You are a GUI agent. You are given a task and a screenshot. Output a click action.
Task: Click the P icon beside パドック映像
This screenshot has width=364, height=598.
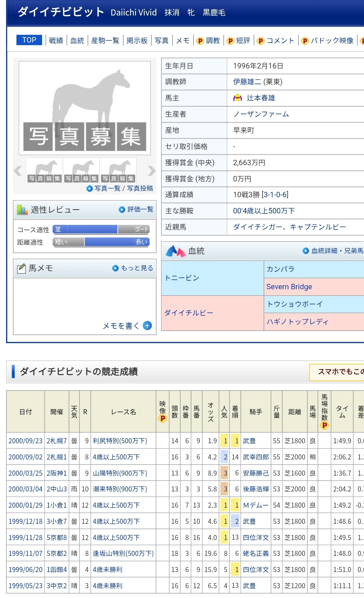coord(305,41)
